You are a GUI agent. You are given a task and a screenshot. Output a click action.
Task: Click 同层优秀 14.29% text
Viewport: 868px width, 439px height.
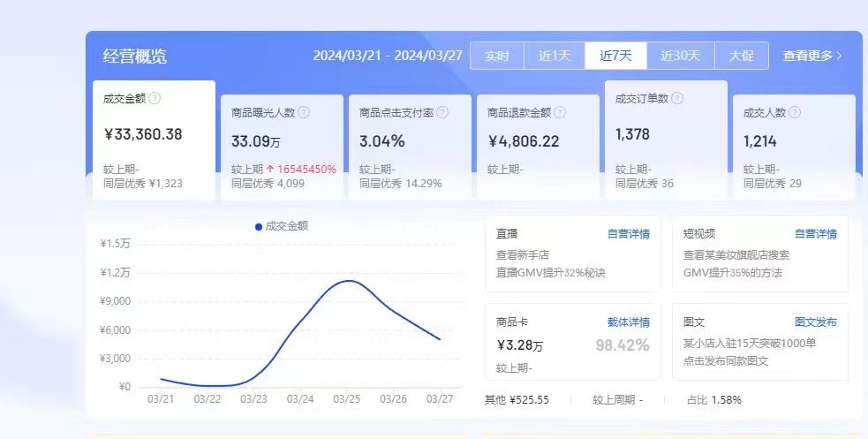pos(400,184)
